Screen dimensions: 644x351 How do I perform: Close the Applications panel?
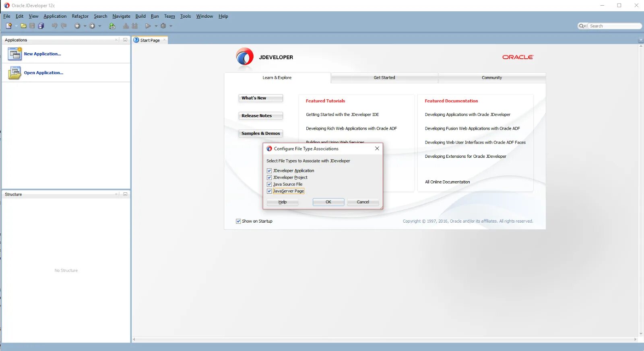[116, 40]
